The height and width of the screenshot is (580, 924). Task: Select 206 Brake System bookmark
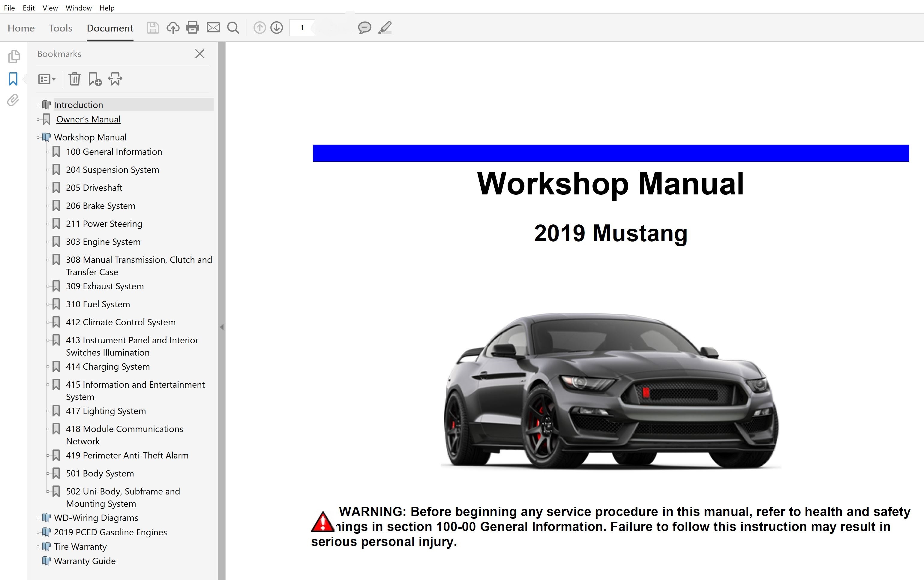[x=100, y=206]
